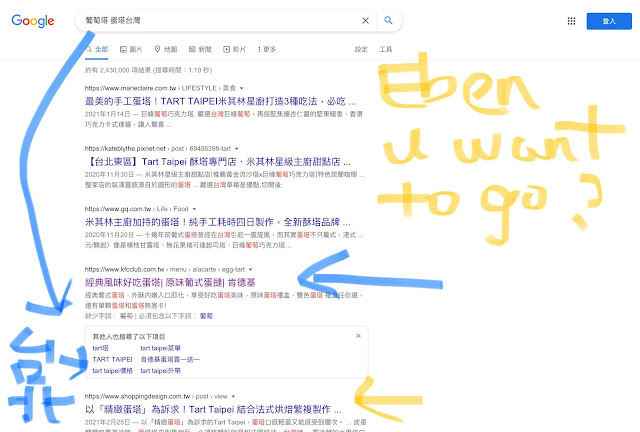Expand the gq.com.tw result dropdown arrow
This screenshot has height=432, width=640.
(194, 209)
